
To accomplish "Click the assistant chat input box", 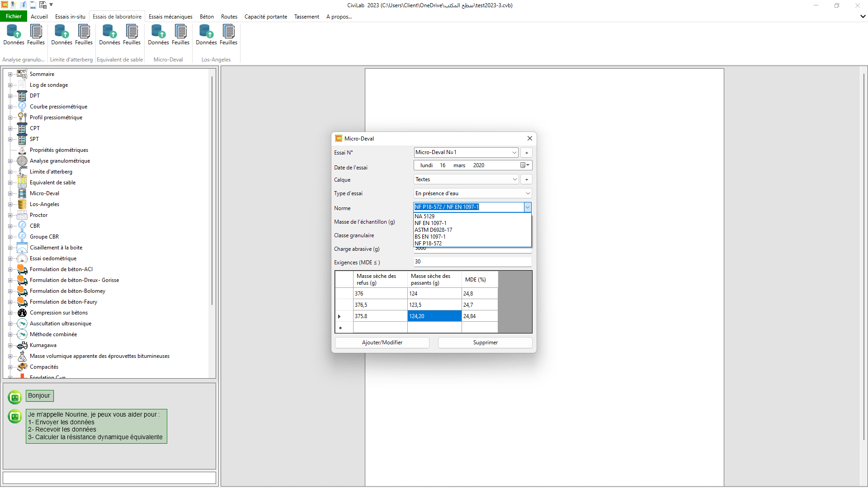I will (109, 478).
